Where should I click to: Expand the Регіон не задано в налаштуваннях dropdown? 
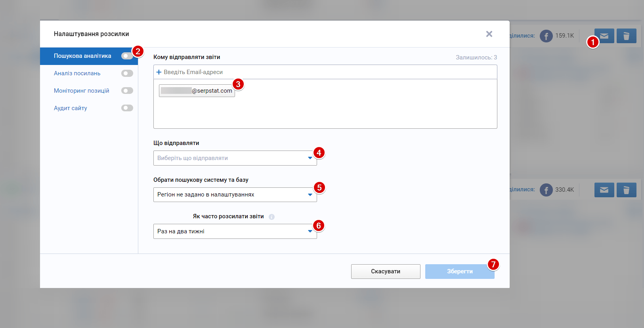click(235, 195)
